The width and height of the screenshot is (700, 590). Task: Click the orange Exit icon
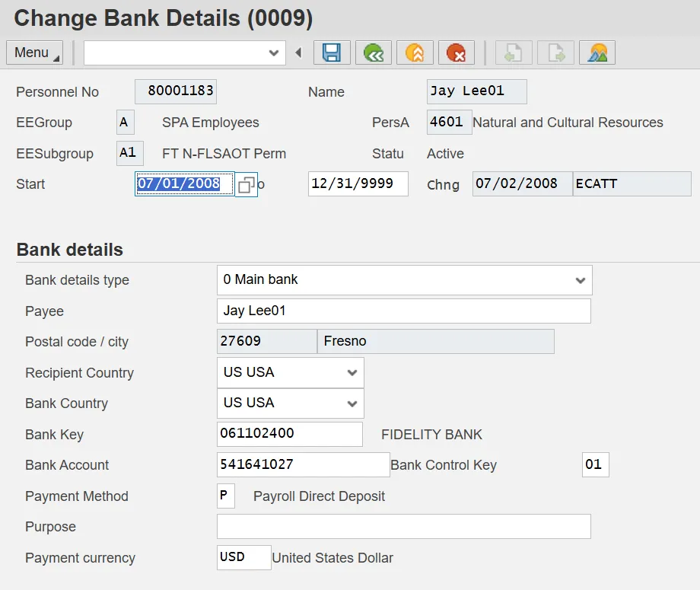click(x=415, y=53)
